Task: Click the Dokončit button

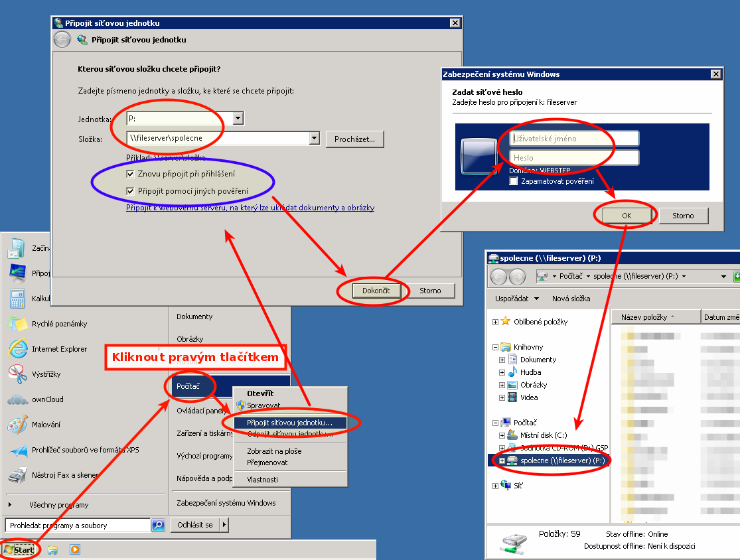Action: click(376, 291)
